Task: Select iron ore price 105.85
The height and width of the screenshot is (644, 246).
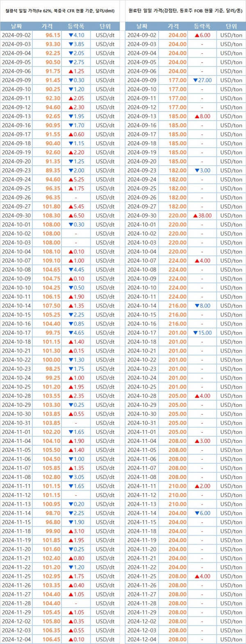Action: [52, 468]
